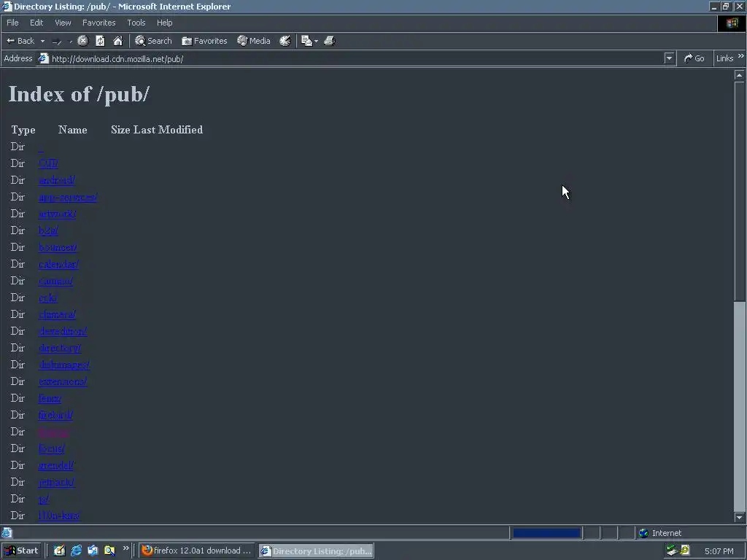Screen dimensions: 747x560
Task: Click the Windows flag throbber logo
Action: (732, 23)
